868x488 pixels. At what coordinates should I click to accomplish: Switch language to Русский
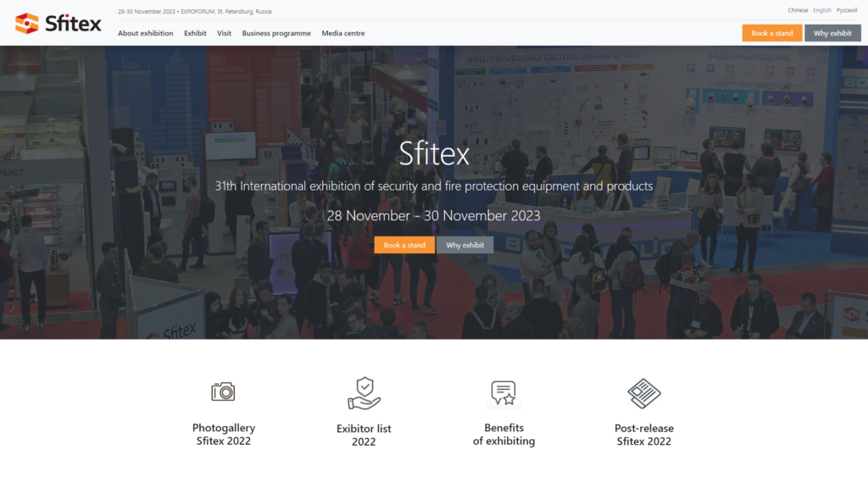point(847,10)
